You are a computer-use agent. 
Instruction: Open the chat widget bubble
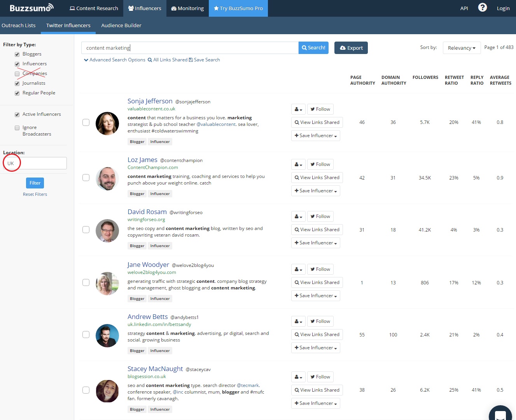tap(500, 413)
